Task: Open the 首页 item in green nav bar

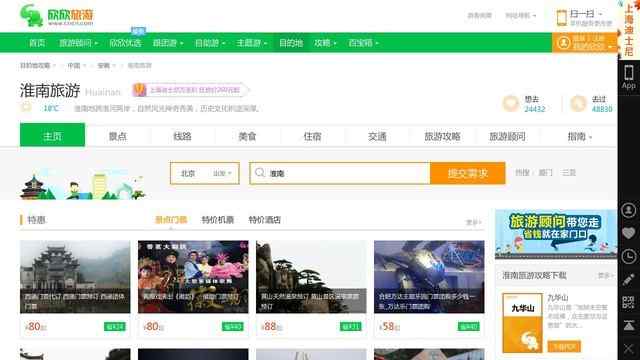Action: tap(37, 43)
